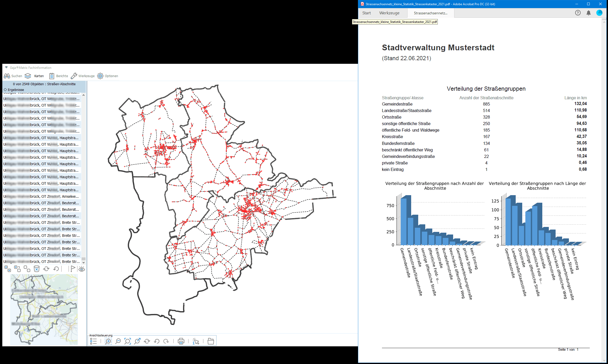
Task: Click the undo arrow below the results list
Action: pos(56,269)
